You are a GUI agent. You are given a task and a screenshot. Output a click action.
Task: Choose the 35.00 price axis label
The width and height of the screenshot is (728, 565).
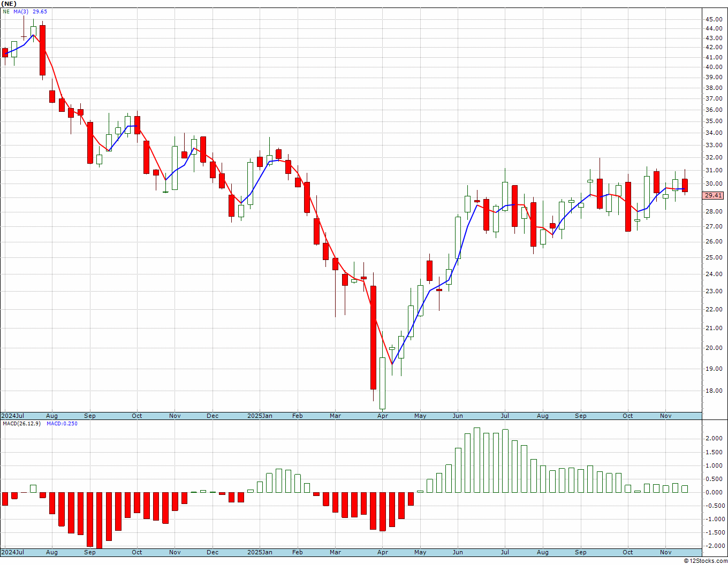(714, 121)
